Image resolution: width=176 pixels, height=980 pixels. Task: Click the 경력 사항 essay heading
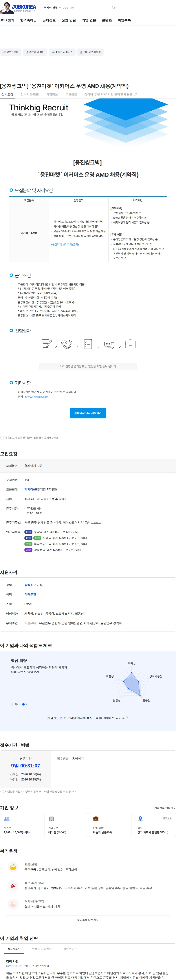click(x=12, y=961)
